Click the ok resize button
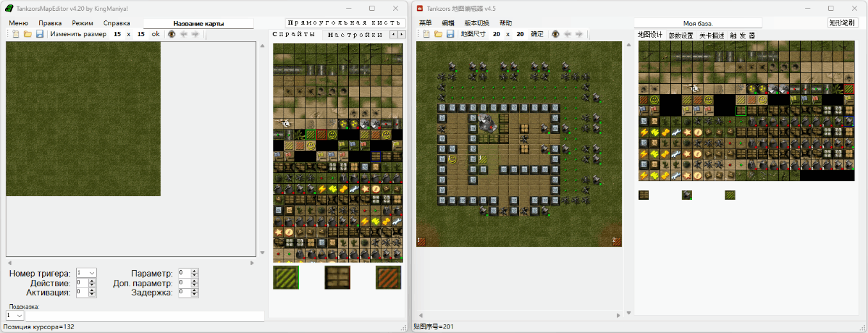The image size is (868, 333). [x=156, y=34]
